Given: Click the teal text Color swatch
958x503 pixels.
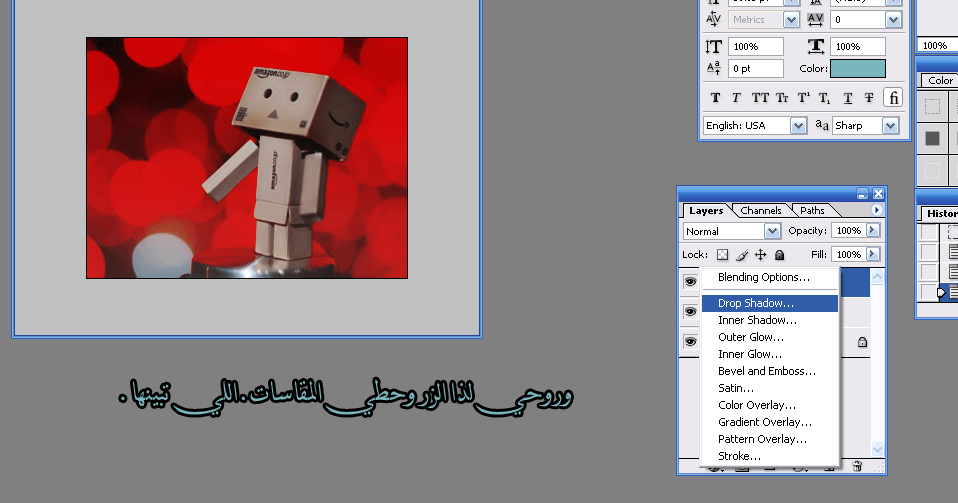Looking at the screenshot, I should click(x=857, y=68).
